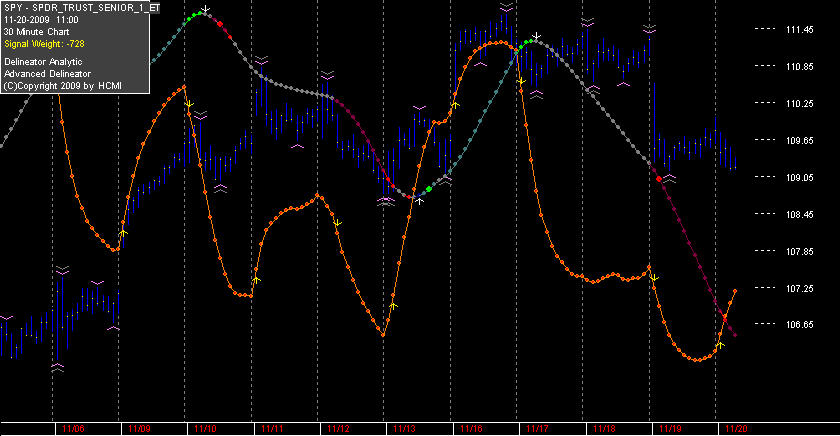Select the 11/13 date label
The width and height of the screenshot is (840, 436).
coord(404,429)
